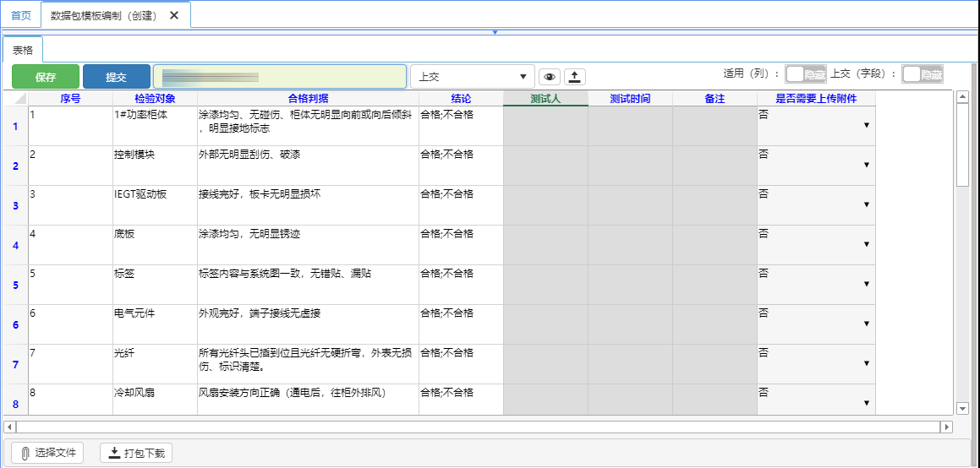Image resolution: width=980 pixels, height=468 pixels.
Task: Select the 序号 column header
Action: click(71, 99)
